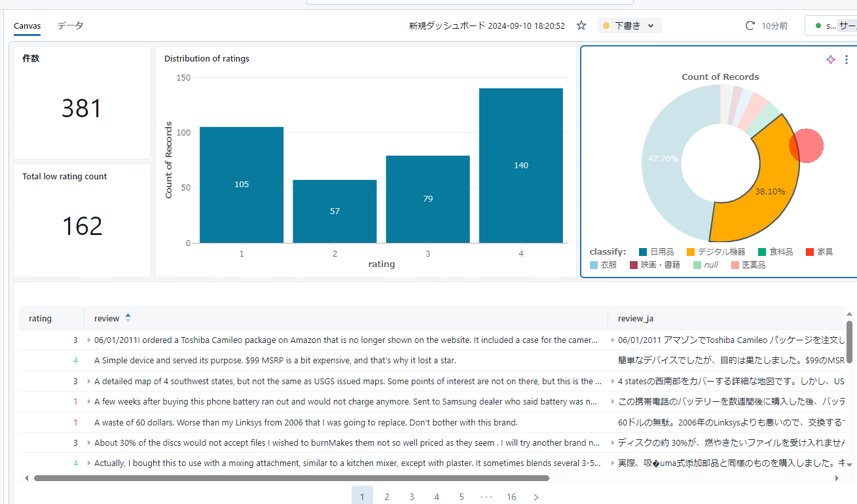Viewport: 857px width, 504px height.
Task: Click the 衣服 legend swatch
Action: coord(594,265)
